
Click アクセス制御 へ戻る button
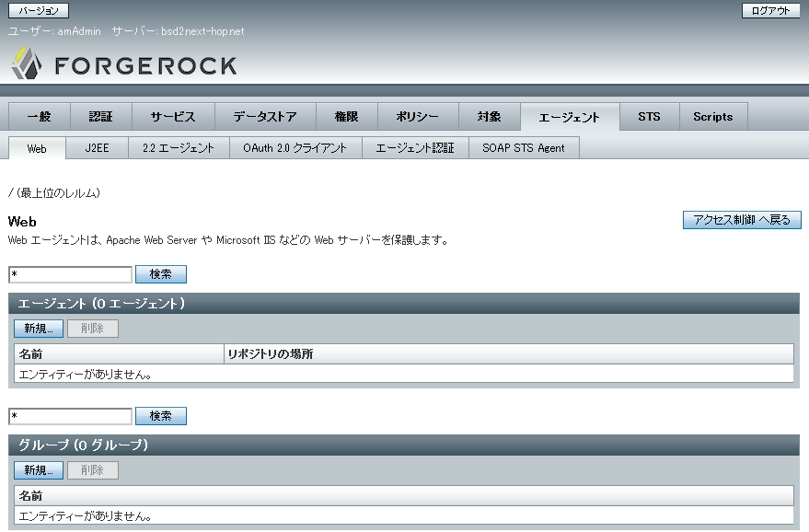[741, 220]
